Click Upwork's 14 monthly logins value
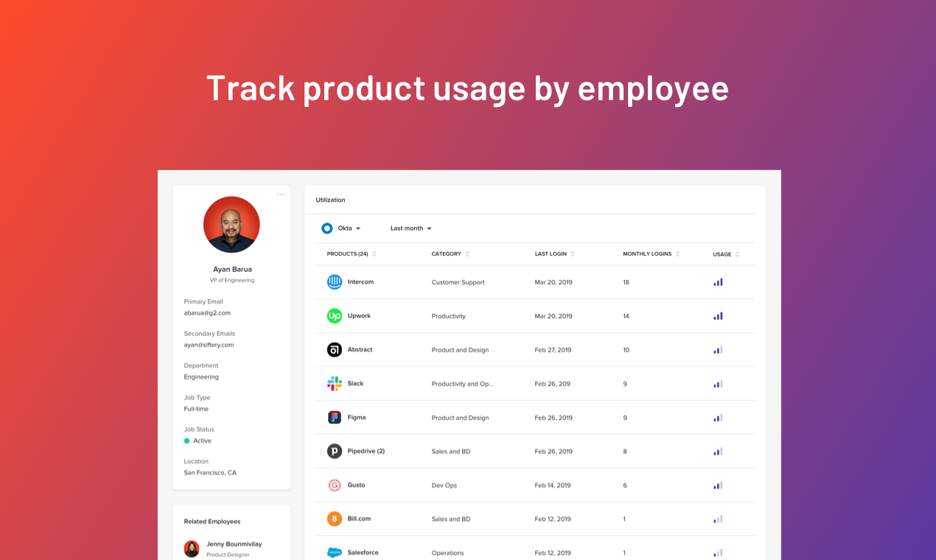 tap(626, 316)
